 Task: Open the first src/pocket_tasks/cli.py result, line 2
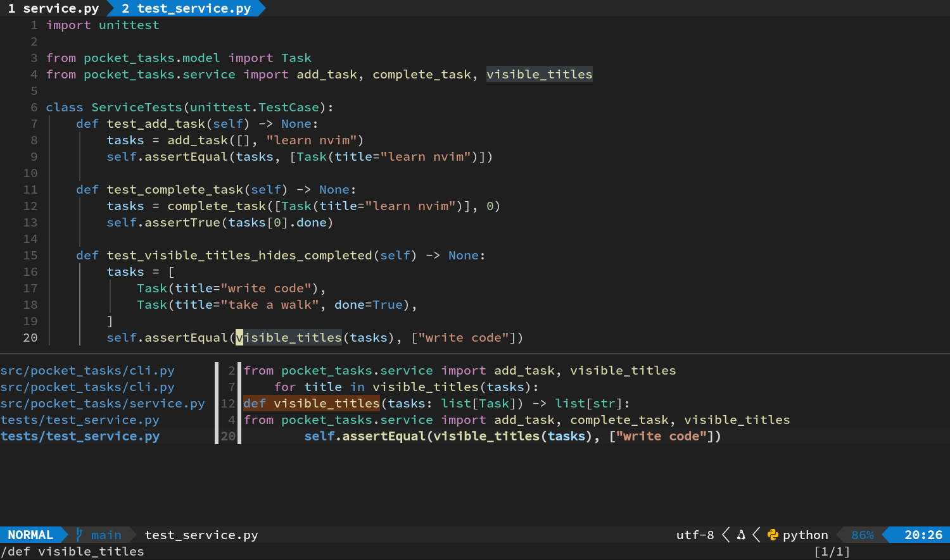pyautogui.click(x=87, y=370)
